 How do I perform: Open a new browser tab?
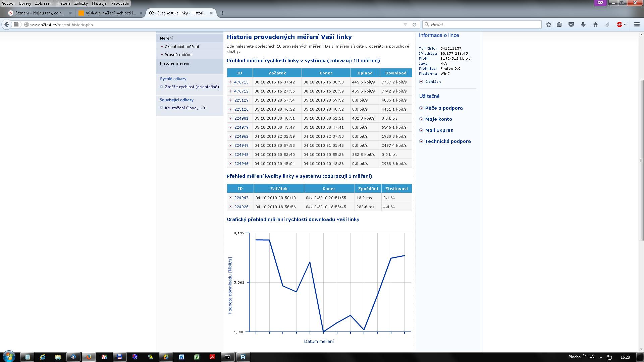[222, 13]
